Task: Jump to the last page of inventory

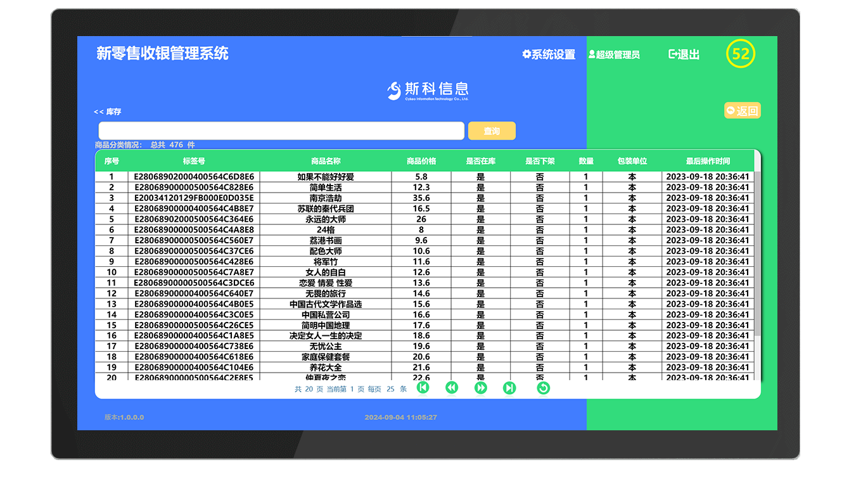Action: click(509, 387)
